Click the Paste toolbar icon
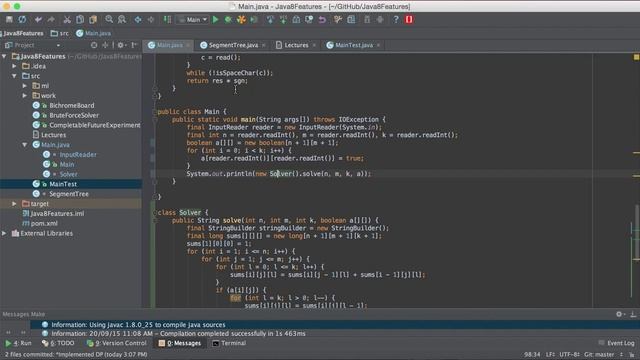The height and width of the screenshot is (360, 640). coord(93,19)
